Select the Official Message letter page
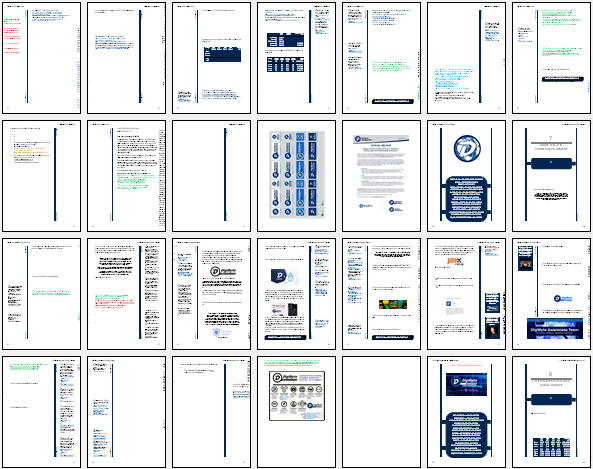593x469 pixels. pyautogui.click(x=381, y=176)
